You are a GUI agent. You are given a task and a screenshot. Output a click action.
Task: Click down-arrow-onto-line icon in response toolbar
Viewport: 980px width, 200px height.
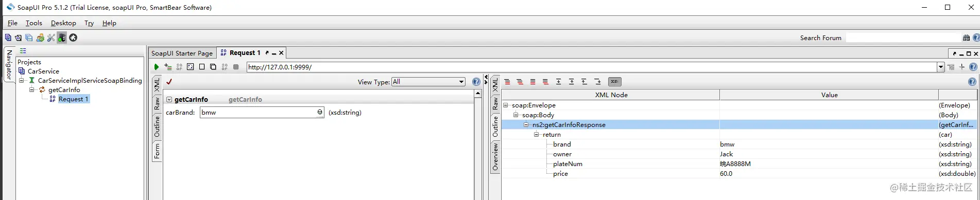(558, 82)
